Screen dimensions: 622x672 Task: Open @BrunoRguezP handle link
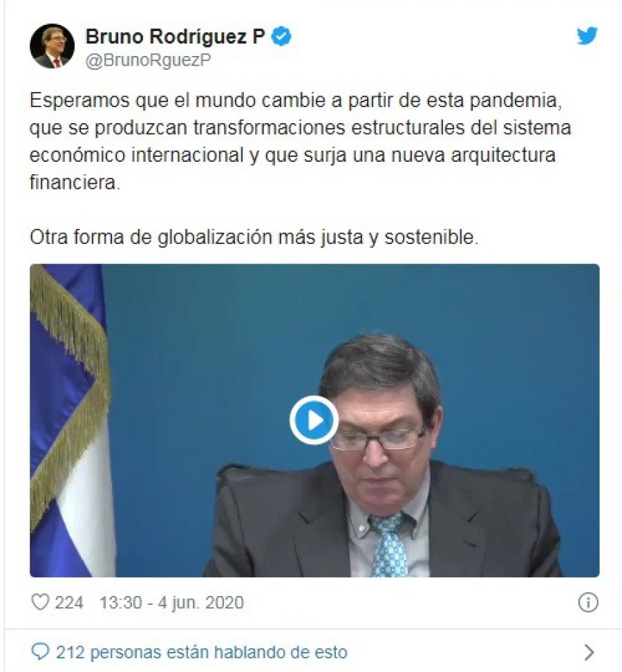pos(148,60)
